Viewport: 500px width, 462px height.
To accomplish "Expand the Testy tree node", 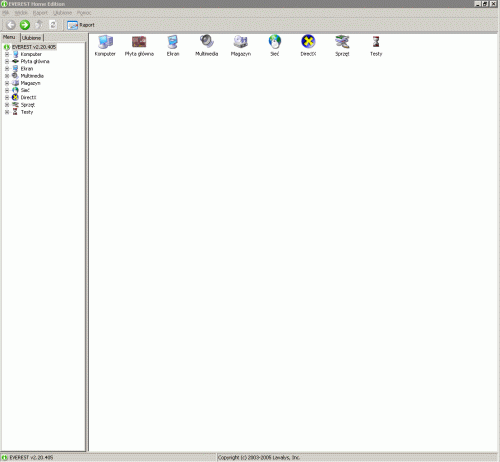I will pos(7,112).
